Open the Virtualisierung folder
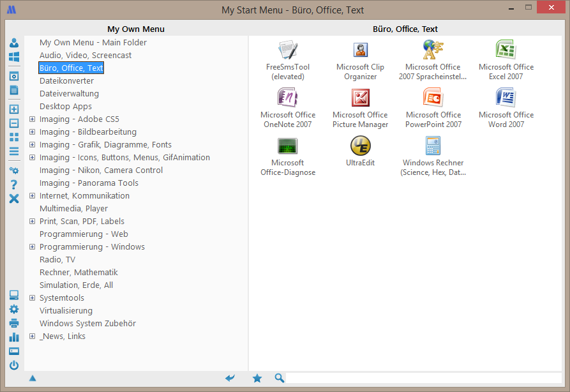 pos(66,310)
